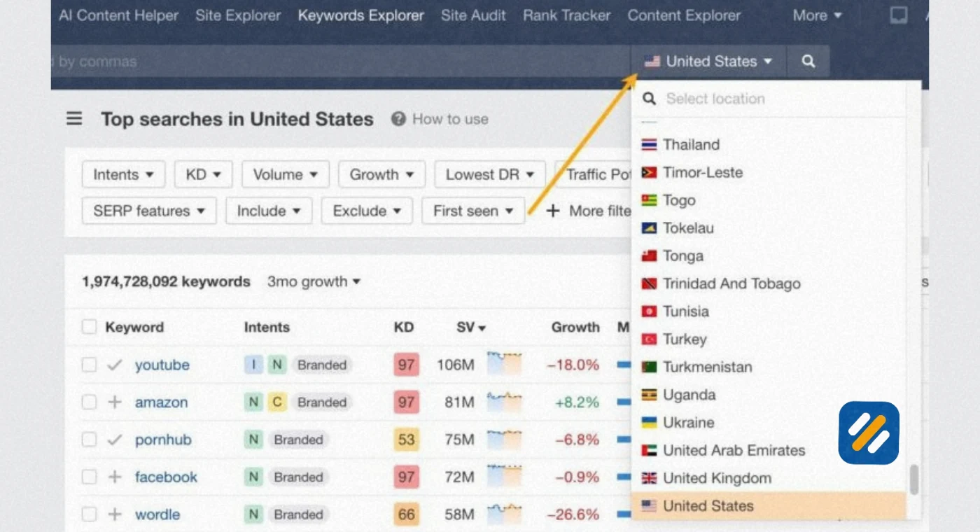980x532 pixels.
Task: Open the Lowest DR filter dropdown
Action: pos(490,174)
